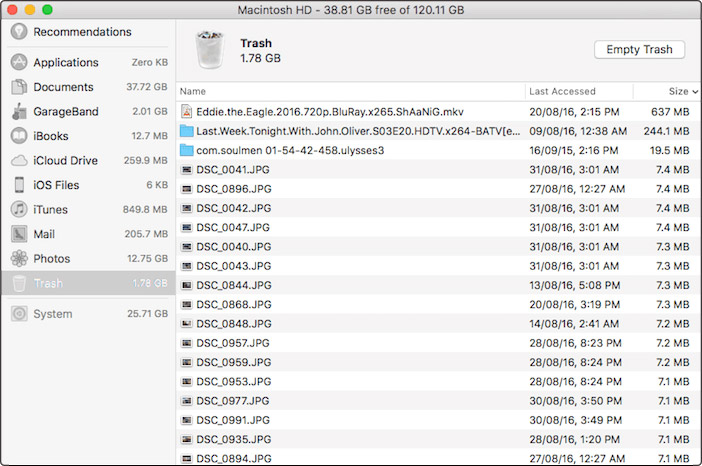The width and height of the screenshot is (702, 466).
Task: Click the Documents sidebar icon
Action: 19,87
